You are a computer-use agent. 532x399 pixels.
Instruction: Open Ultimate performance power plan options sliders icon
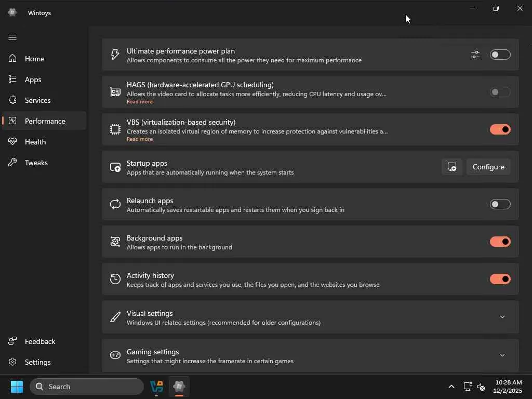(x=475, y=55)
